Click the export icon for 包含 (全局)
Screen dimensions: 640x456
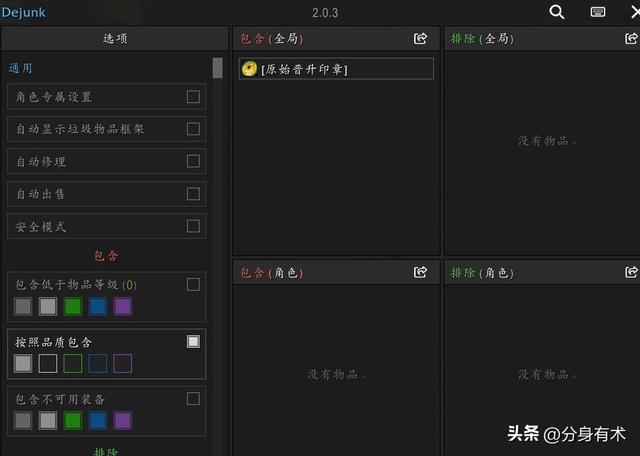[420, 38]
